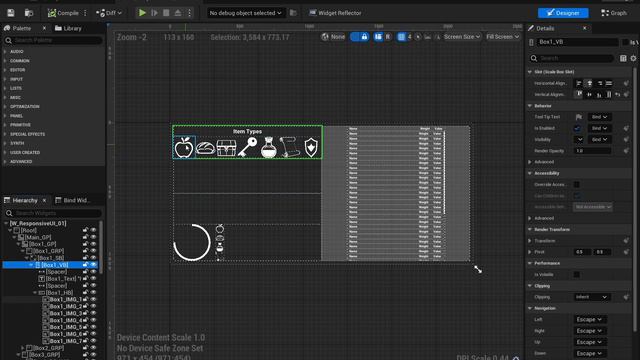Select the key image in the canvas
Screen dimensions: 640x360
[247, 147]
